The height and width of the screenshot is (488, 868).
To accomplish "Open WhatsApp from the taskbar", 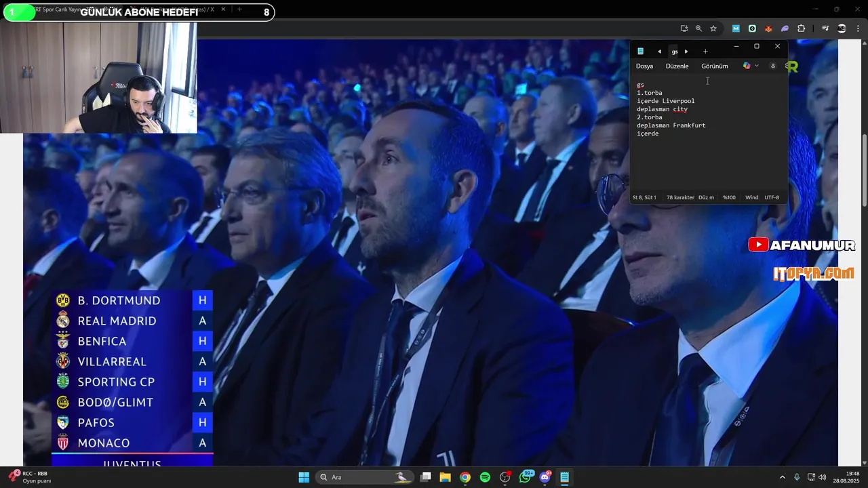I will pos(525,477).
